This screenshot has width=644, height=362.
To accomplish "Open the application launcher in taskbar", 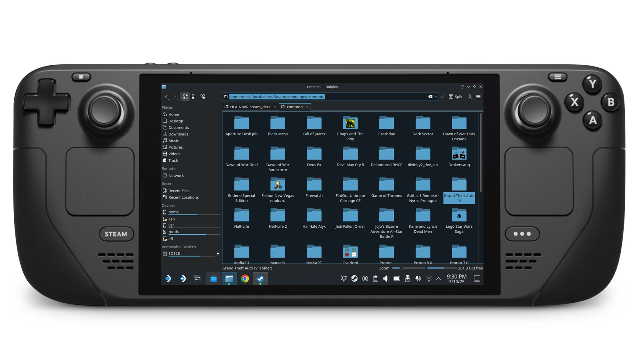I will (x=168, y=279).
